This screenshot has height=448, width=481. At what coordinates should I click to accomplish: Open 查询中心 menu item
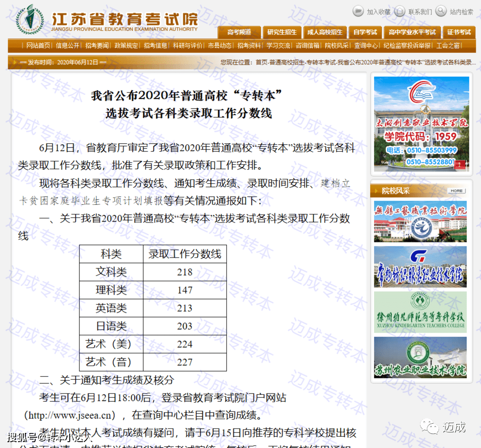point(366,46)
